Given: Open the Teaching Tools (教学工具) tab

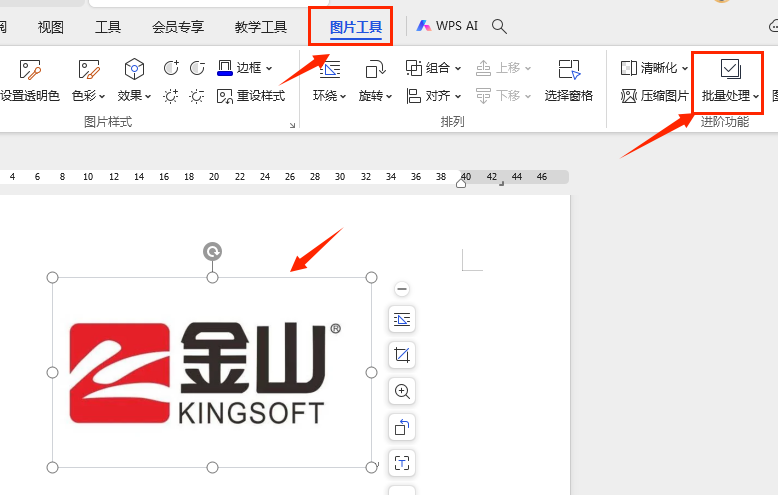Looking at the screenshot, I should (x=260, y=27).
